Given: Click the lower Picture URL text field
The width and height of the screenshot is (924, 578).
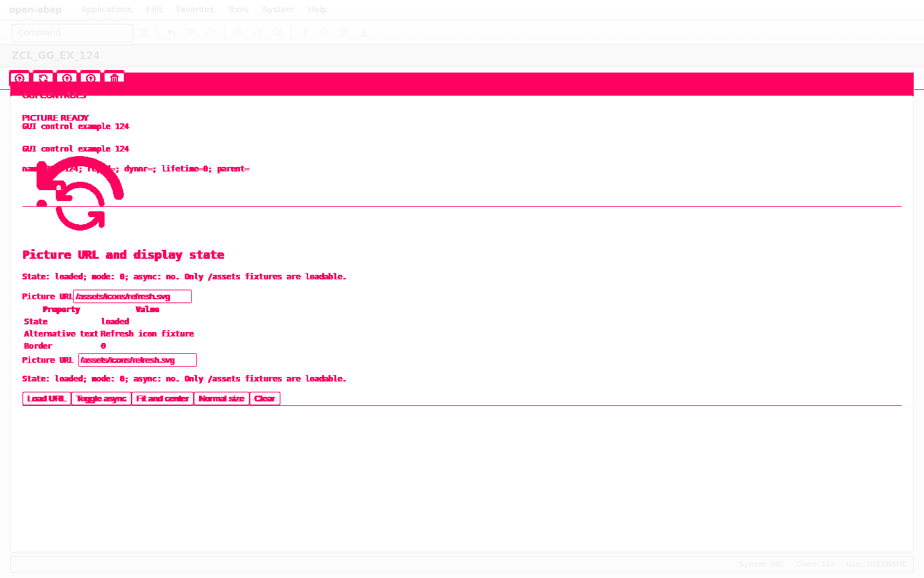Looking at the screenshot, I should coord(137,360).
